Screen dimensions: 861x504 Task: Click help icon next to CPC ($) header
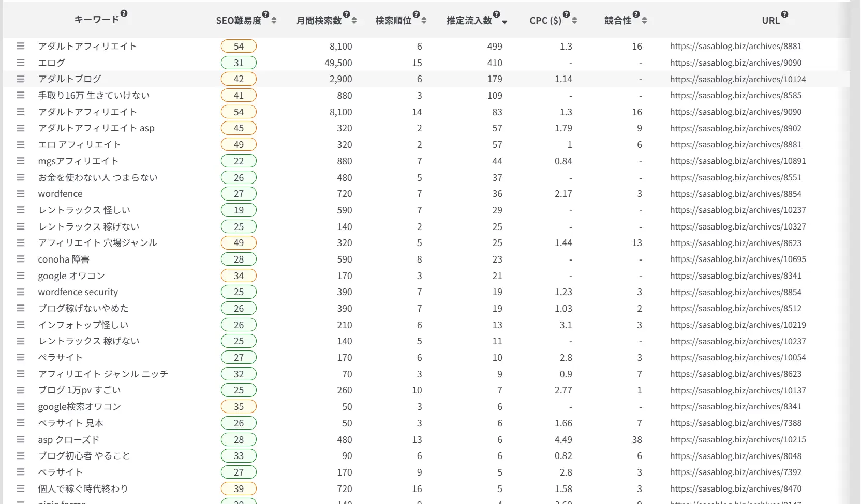(566, 14)
